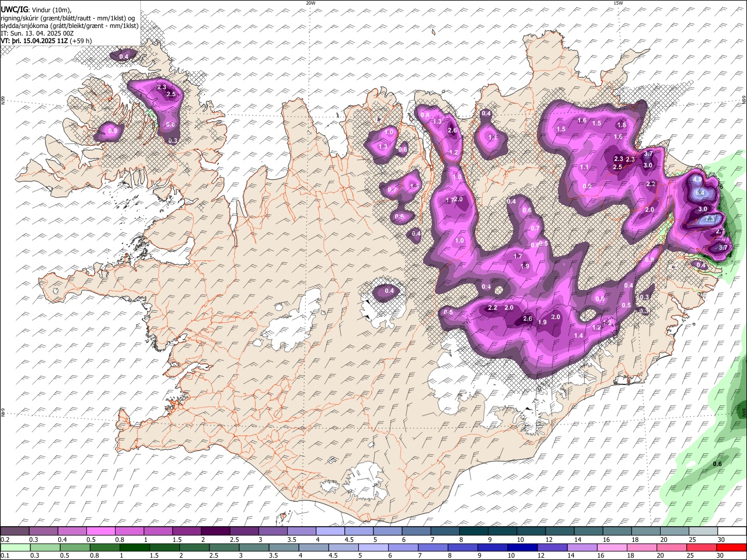The image size is (747, 560).
Task: Click the 0.6 rain value offshore southeast
Action: (718, 464)
